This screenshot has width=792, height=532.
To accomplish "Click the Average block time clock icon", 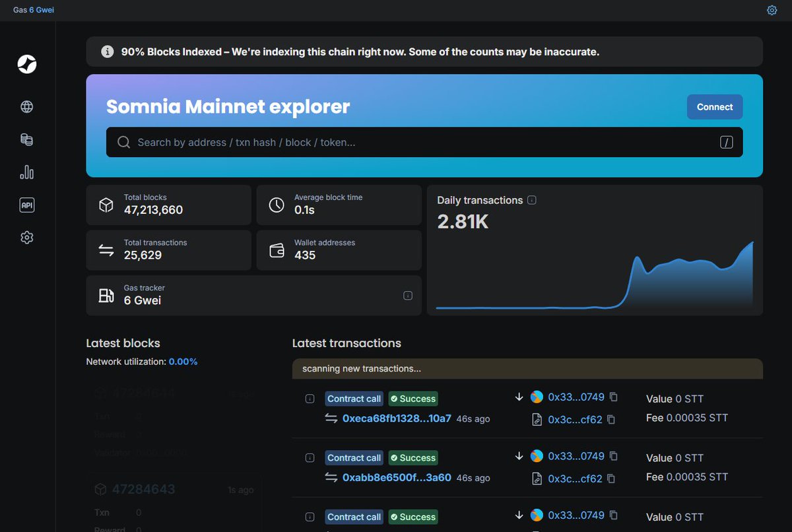I will point(277,205).
